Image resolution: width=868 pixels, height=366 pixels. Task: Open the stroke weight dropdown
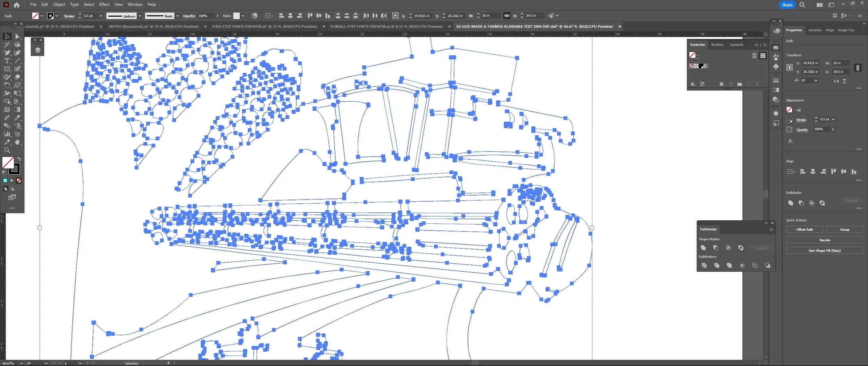101,16
